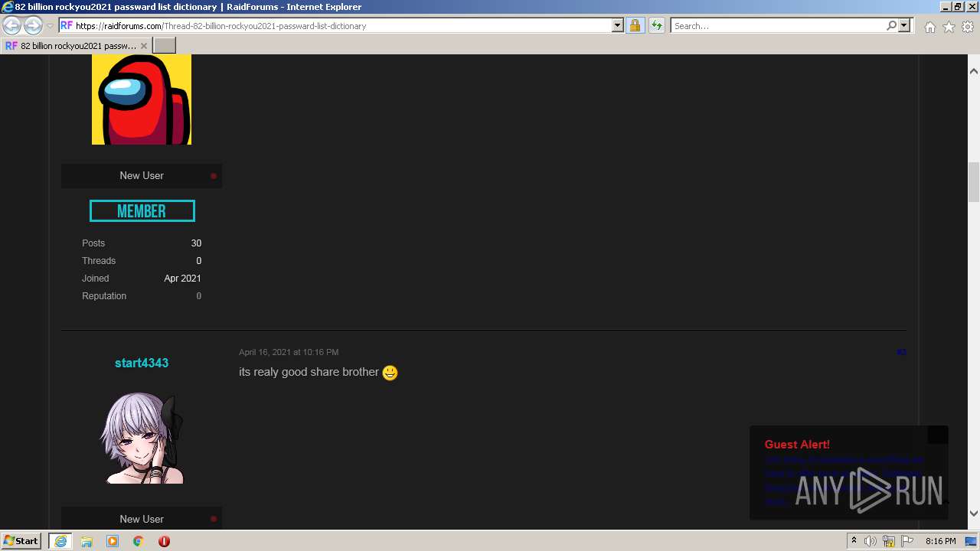Click the Posts count of 30

pyautogui.click(x=196, y=243)
